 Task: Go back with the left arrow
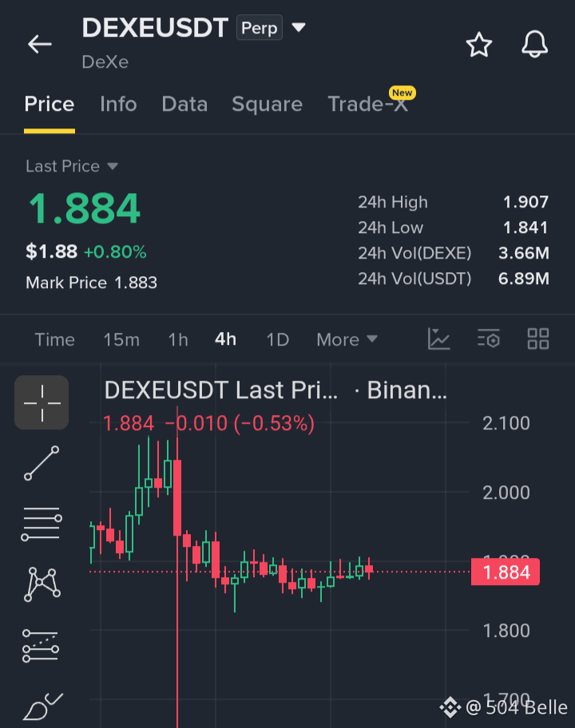(x=39, y=45)
